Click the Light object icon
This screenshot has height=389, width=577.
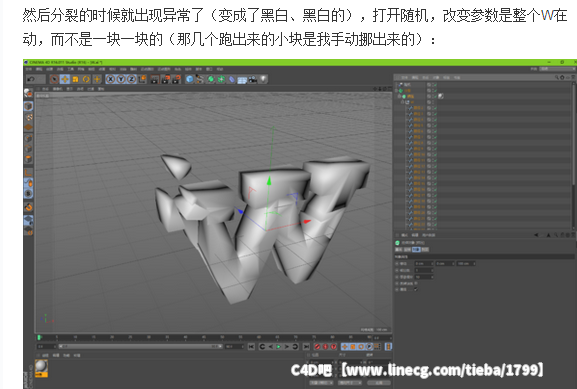263,79
